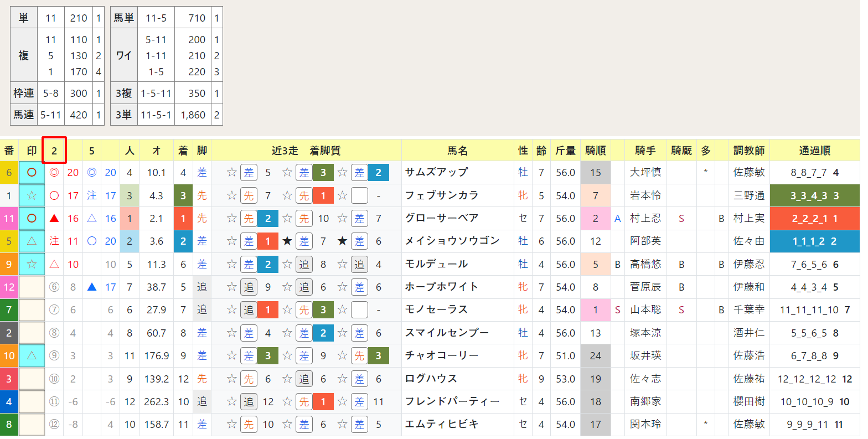Click the red passing order cell 2_2_2_1 1
The image size is (868, 439).
coord(814,219)
